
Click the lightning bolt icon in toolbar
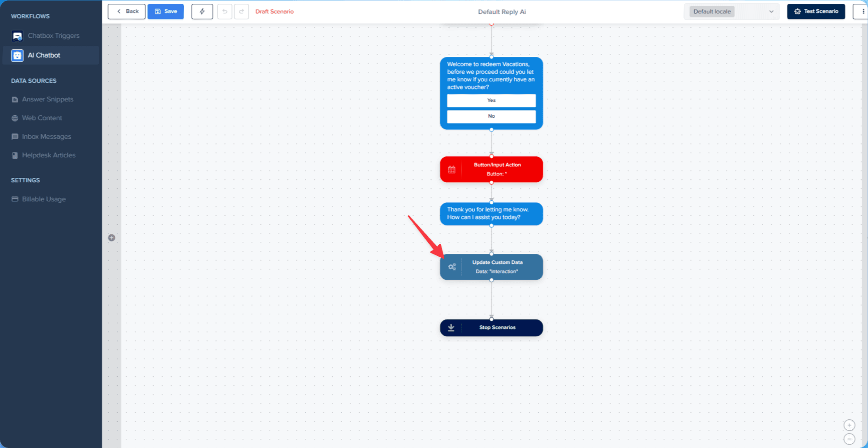(x=202, y=11)
